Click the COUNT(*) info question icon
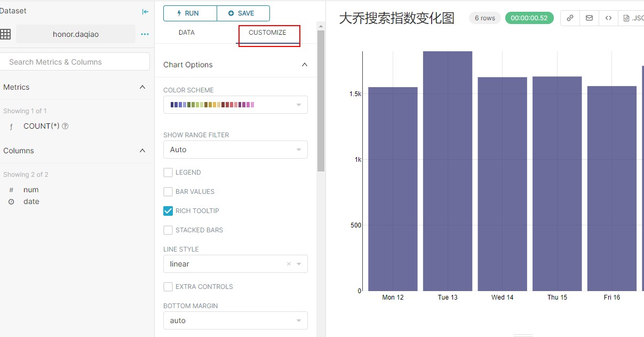The height and width of the screenshot is (337, 644). [65, 126]
